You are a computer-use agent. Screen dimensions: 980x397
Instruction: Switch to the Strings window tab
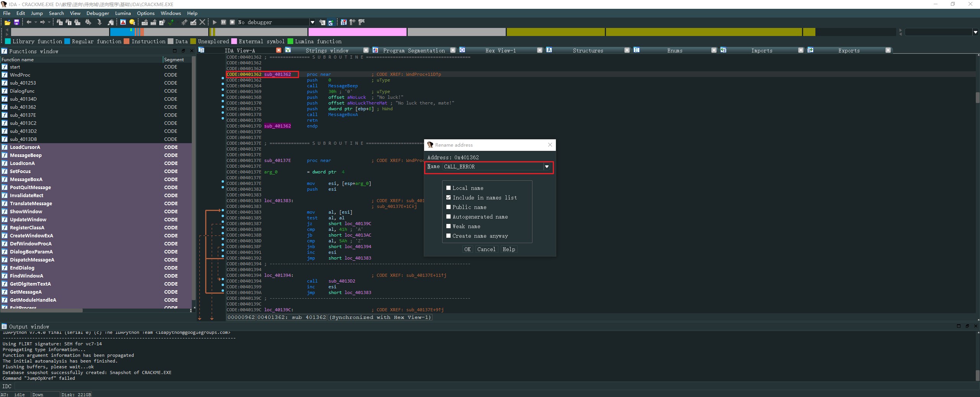pos(327,51)
